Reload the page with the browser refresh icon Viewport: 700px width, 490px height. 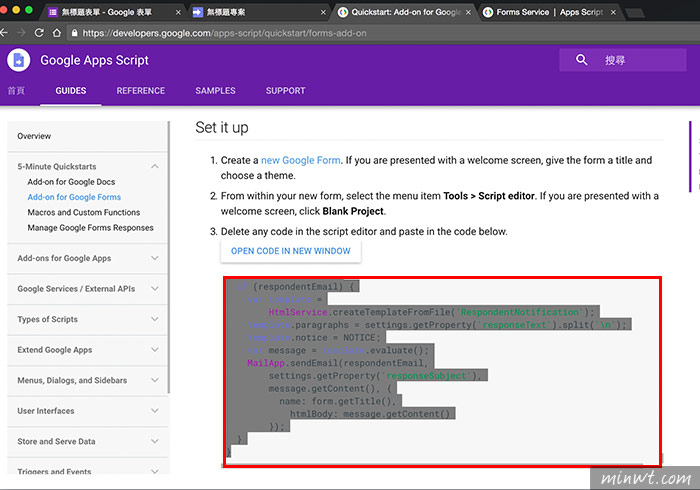tap(39, 33)
